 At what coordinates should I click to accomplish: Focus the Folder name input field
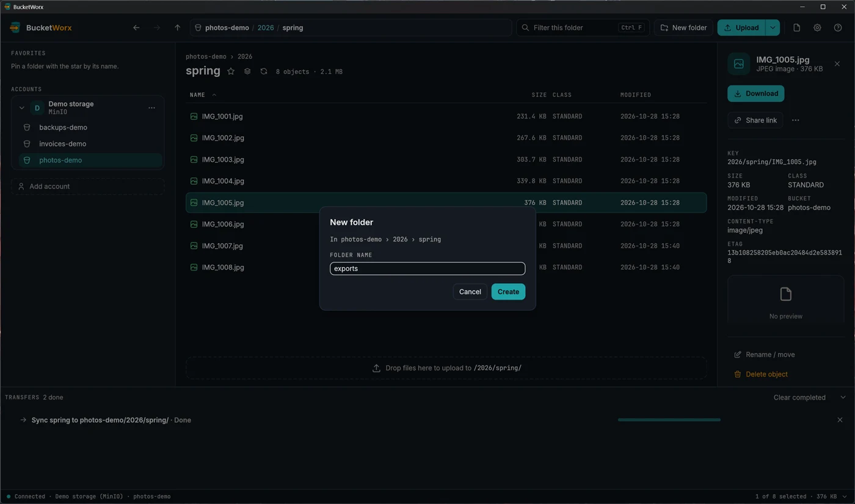428,268
